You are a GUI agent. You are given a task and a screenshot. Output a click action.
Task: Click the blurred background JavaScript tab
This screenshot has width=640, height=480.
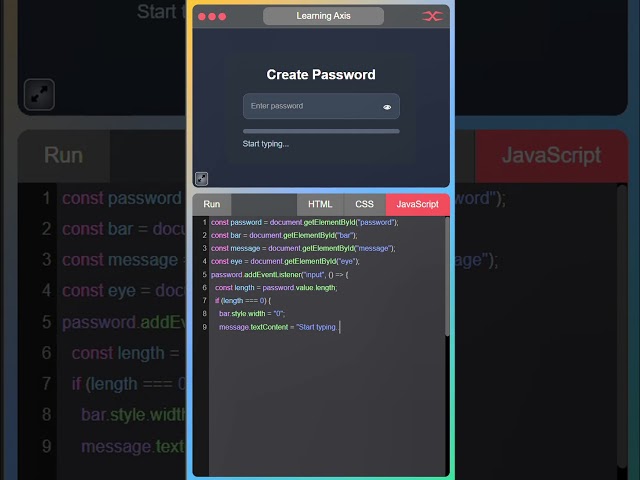click(x=551, y=156)
